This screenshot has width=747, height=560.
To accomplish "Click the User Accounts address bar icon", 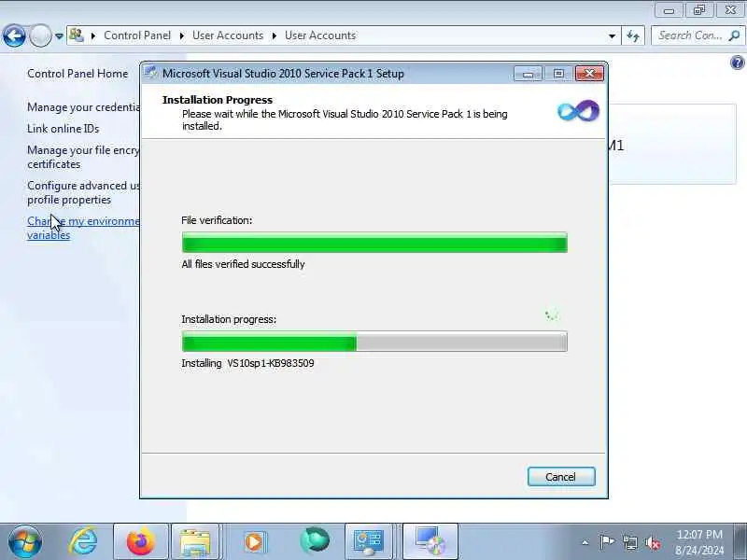I will pyautogui.click(x=77, y=35).
